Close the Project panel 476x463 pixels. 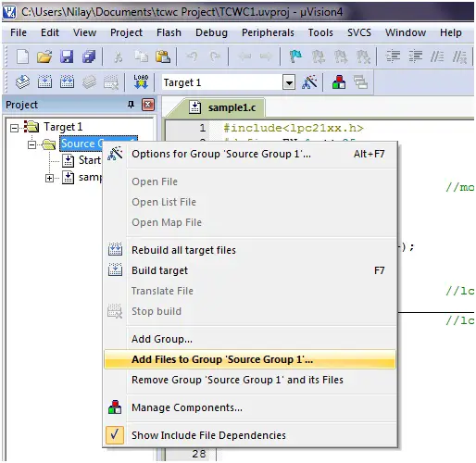tap(148, 105)
